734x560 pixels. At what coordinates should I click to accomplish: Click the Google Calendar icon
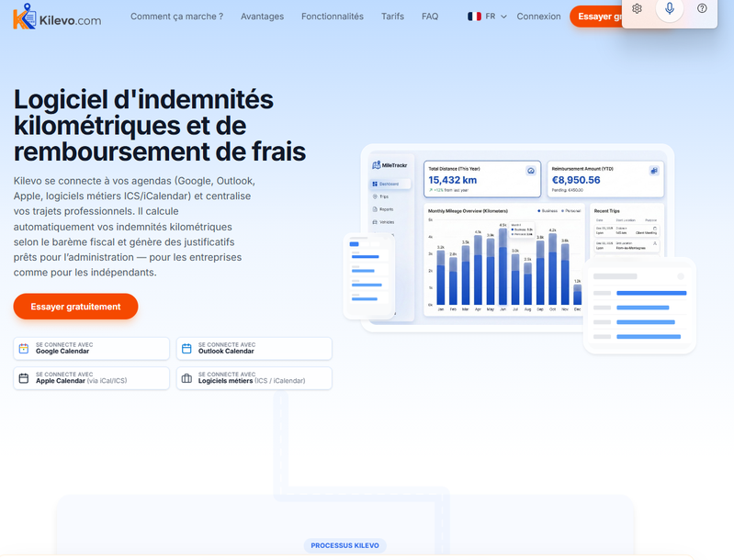click(x=24, y=348)
